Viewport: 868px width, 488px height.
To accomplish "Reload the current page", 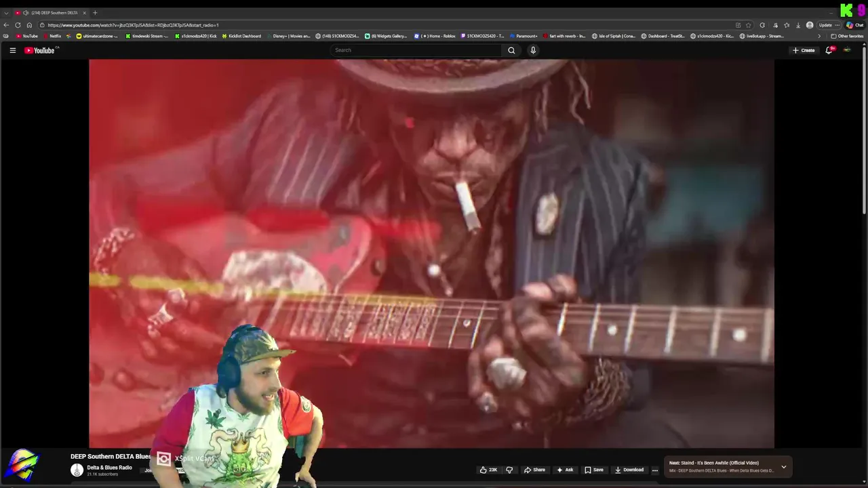I will tap(18, 25).
